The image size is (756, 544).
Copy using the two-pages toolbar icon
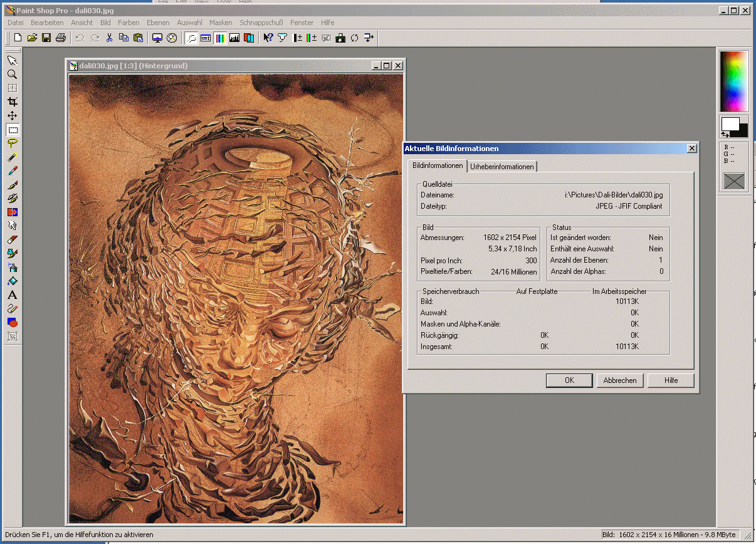pos(123,38)
